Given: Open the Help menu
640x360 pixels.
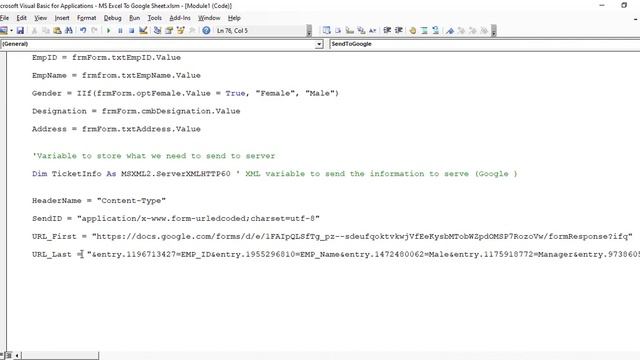Looking at the screenshot, I should tap(234, 18).
